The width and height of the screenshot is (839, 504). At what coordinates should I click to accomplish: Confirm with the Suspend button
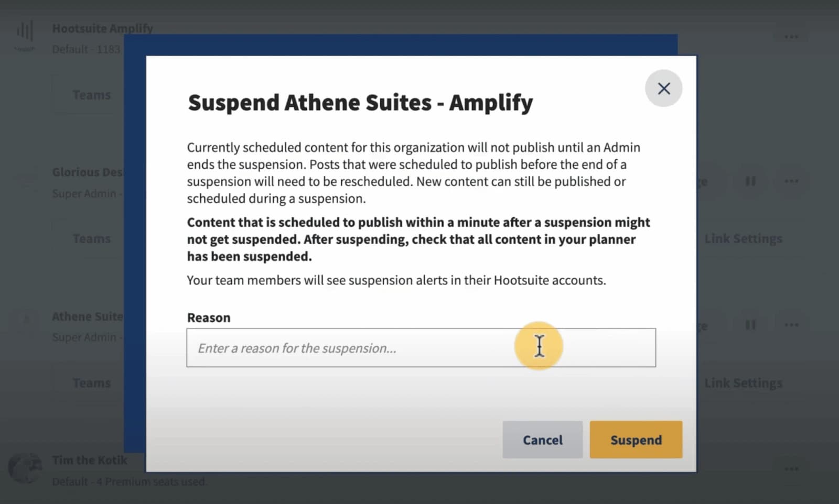pos(636,440)
